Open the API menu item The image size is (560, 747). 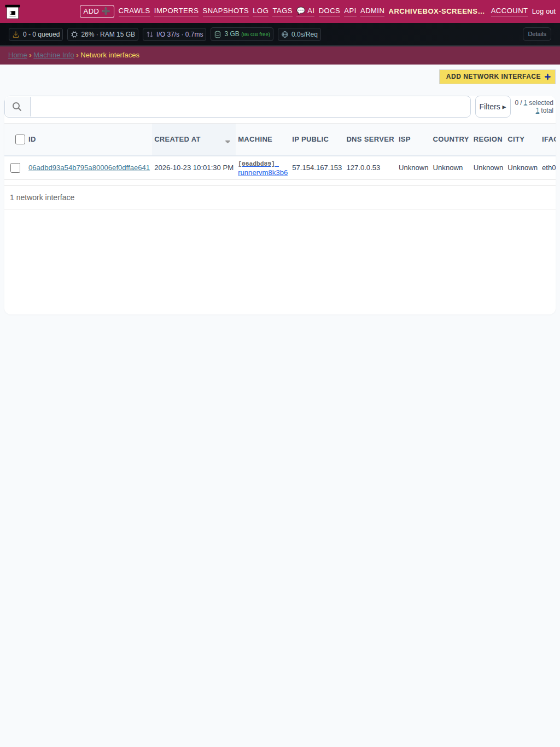350,11
